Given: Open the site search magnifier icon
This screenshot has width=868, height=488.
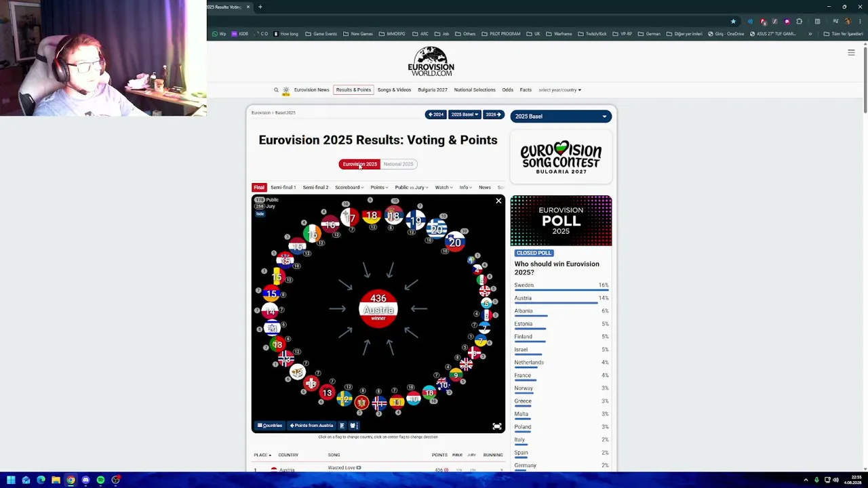Looking at the screenshot, I should (x=276, y=90).
